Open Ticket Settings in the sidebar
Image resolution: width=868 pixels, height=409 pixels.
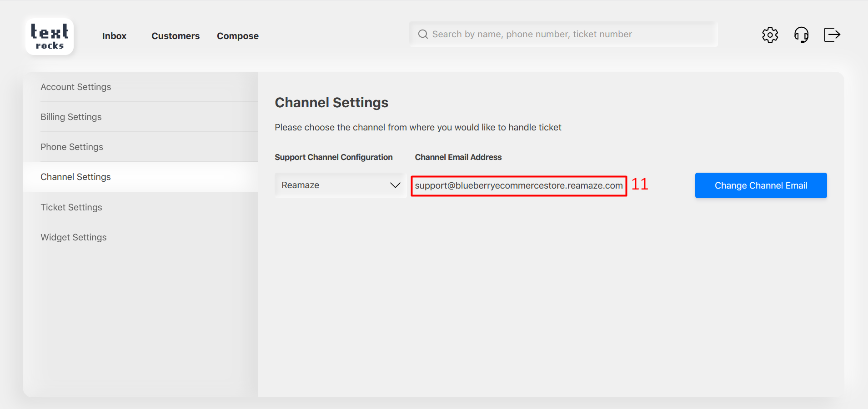(71, 207)
